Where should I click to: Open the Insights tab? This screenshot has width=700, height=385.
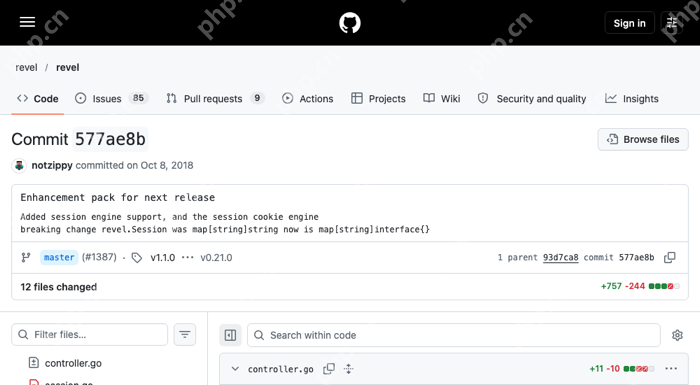coord(632,99)
